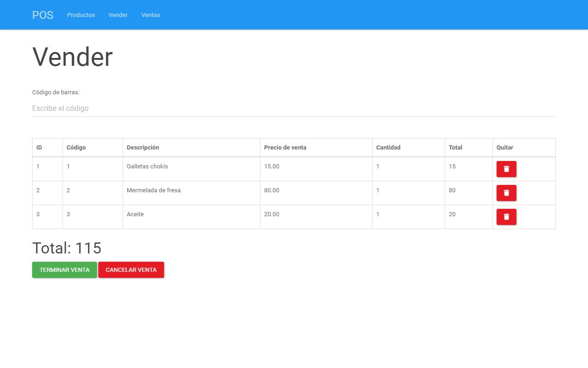Click the Código column header

tap(76, 148)
